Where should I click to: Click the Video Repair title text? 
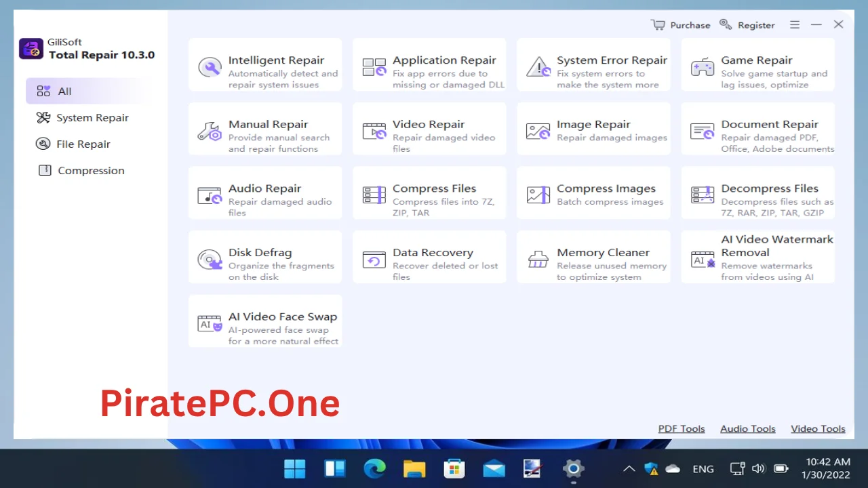(429, 124)
